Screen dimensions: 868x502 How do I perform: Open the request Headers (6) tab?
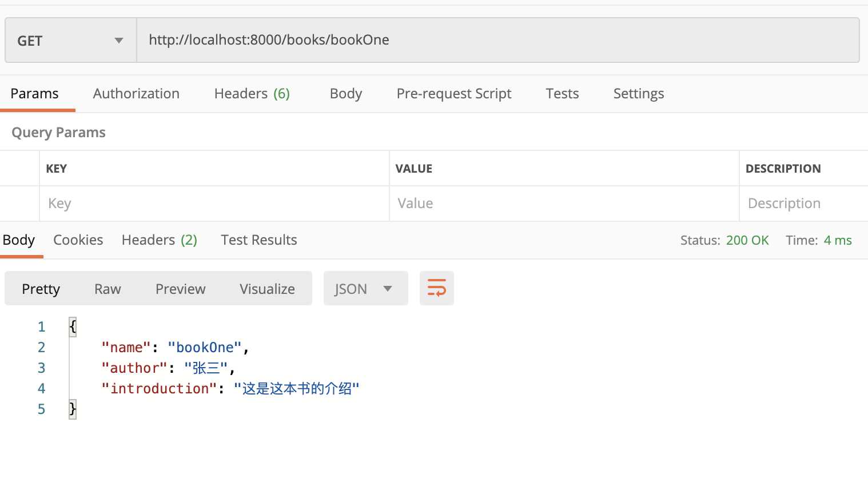coord(252,93)
